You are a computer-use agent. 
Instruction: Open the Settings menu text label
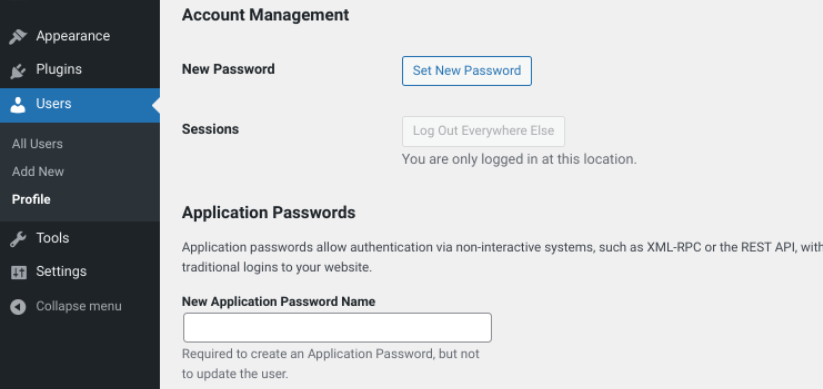pyautogui.click(x=61, y=271)
